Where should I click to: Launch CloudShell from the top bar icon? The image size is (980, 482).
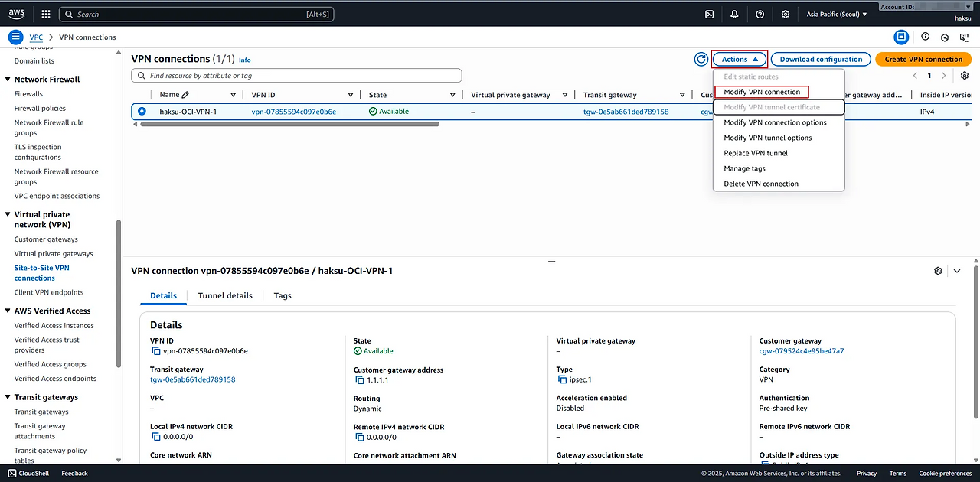coord(710,14)
